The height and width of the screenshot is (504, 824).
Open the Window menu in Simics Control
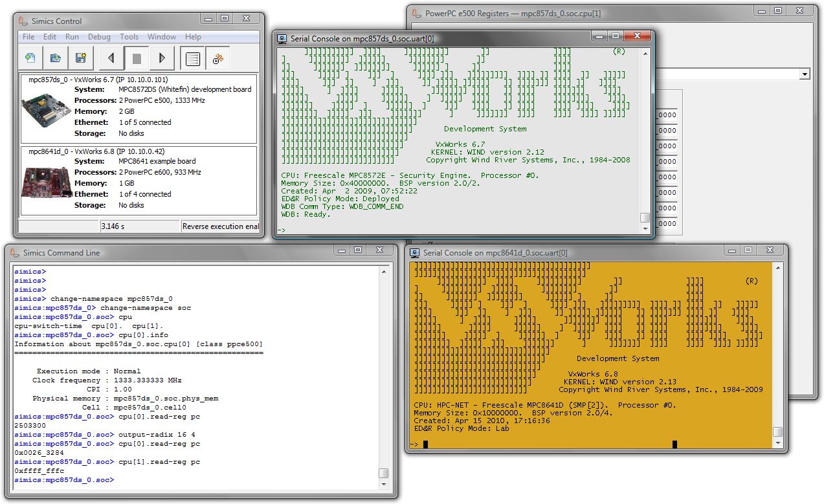coord(162,37)
